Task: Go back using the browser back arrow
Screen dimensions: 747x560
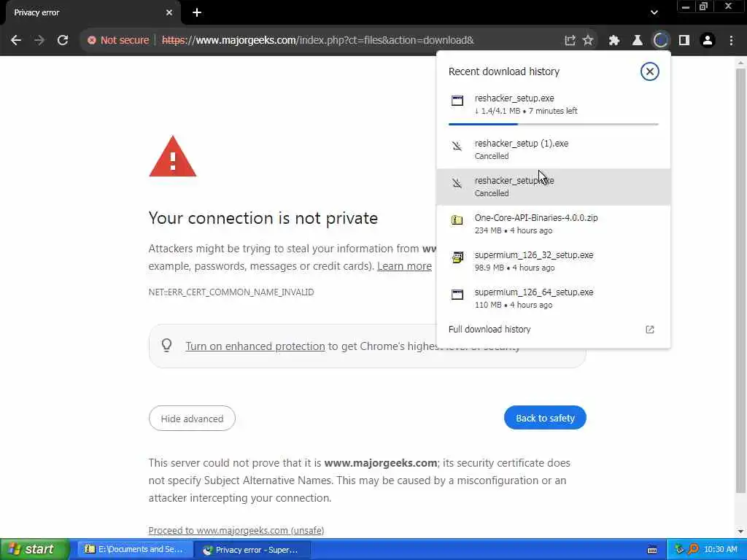Action: tap(16, 40)
